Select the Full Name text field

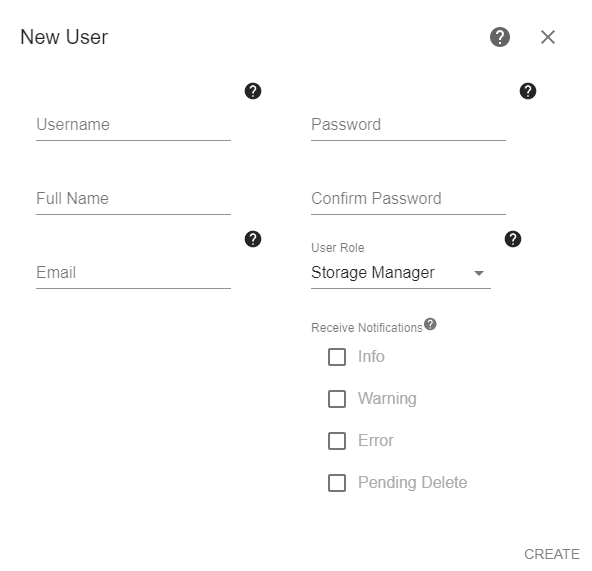pos(133,199)
